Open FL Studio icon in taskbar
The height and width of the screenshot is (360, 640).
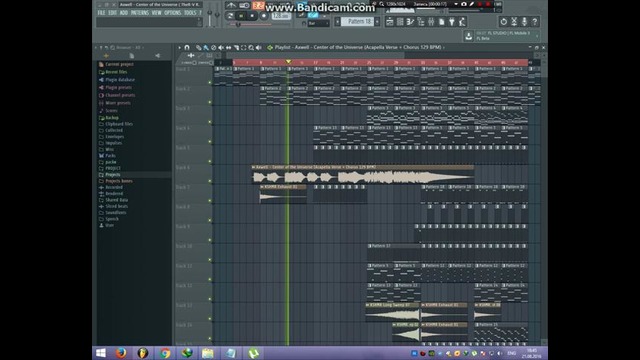pyautogui.click(x=142, y=353)
